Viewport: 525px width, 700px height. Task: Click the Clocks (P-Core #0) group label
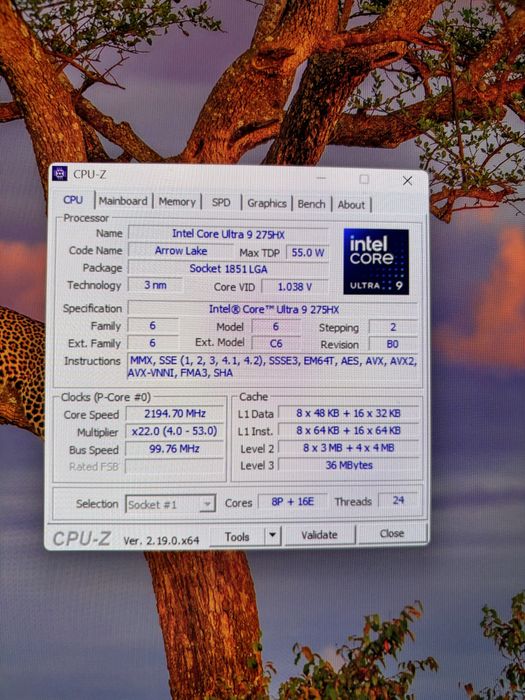click(106, 397)
